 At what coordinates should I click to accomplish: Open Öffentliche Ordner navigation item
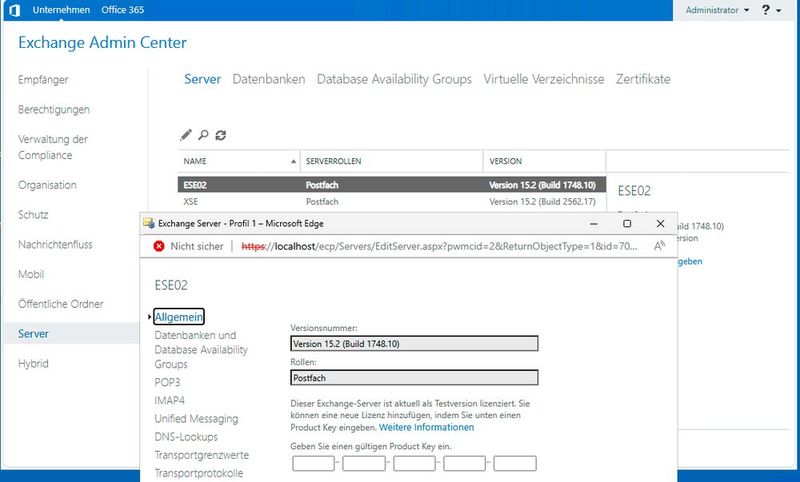(60, 303)
